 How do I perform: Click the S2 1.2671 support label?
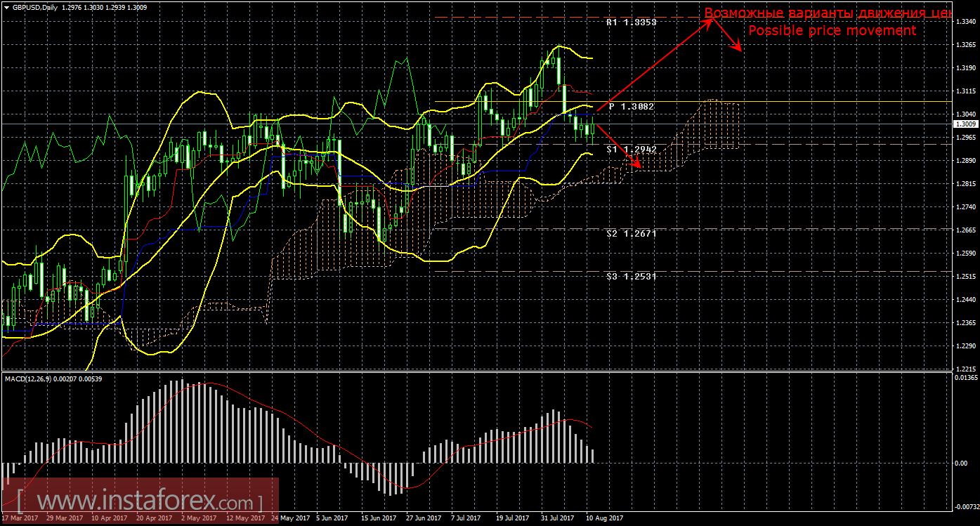[x=631, y=233]
